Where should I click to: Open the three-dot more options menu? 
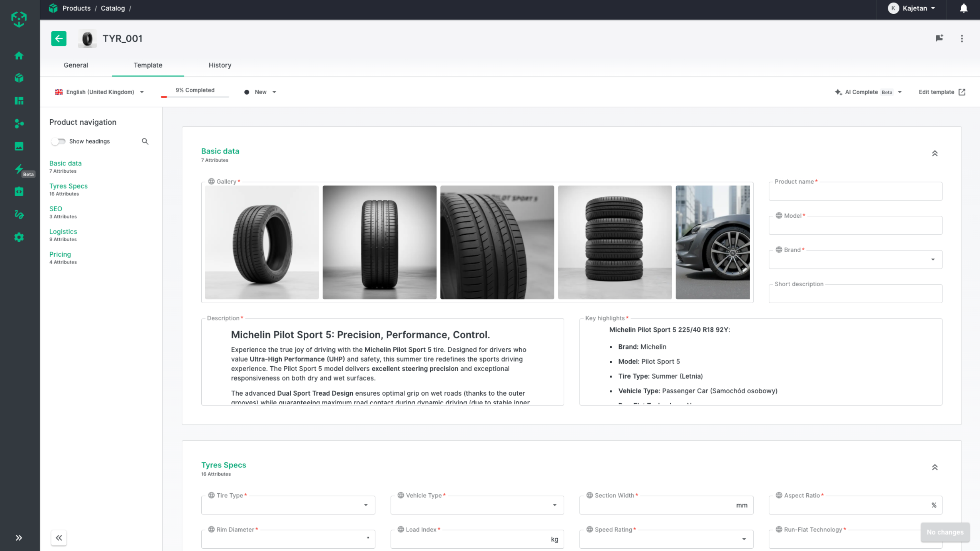962,38
